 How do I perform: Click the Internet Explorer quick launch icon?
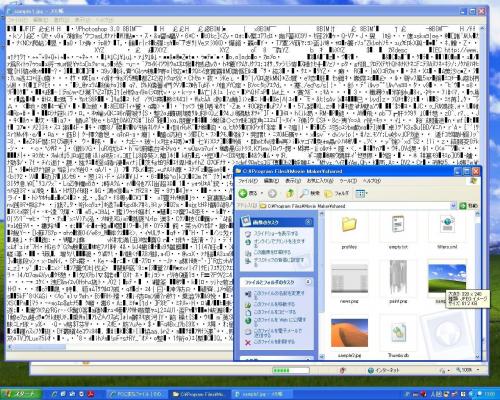pyautogui.click(x=54, y=394)
